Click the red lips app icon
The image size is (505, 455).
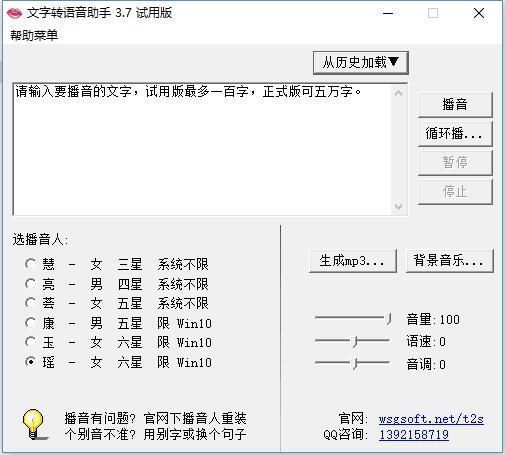pos(14,13)
